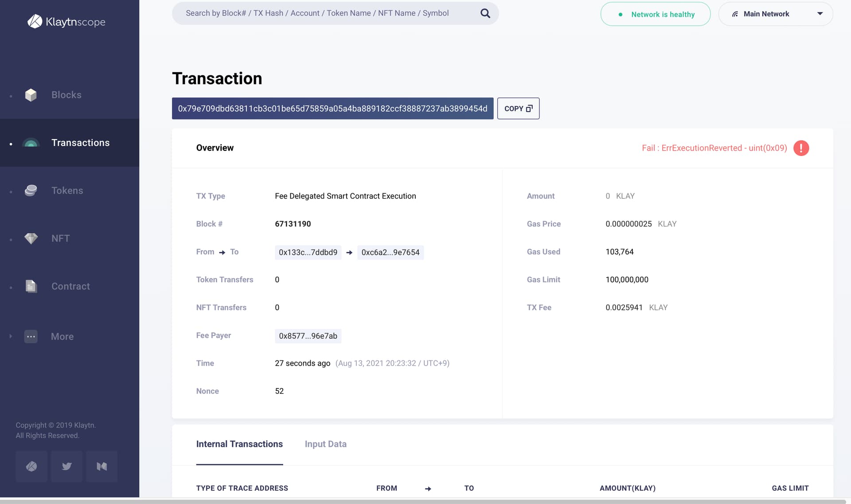
Task: Select the Internal Transactions tab
Action: (239, 444)
